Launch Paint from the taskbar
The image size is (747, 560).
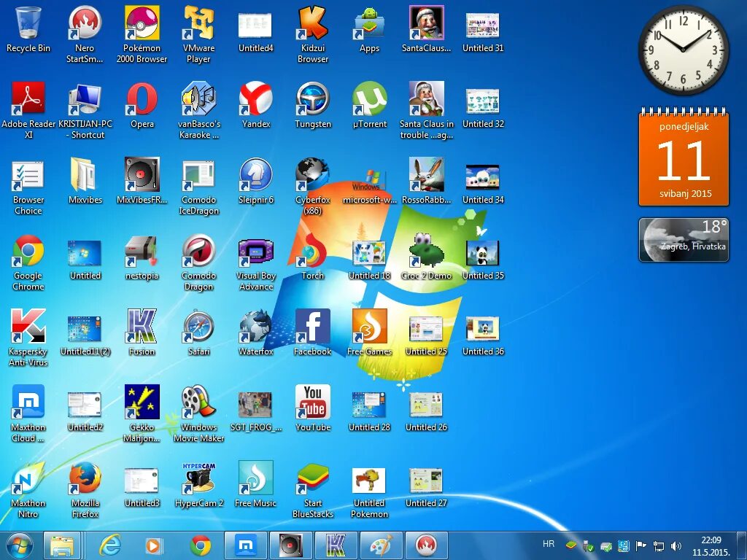(x=382, y=545)
